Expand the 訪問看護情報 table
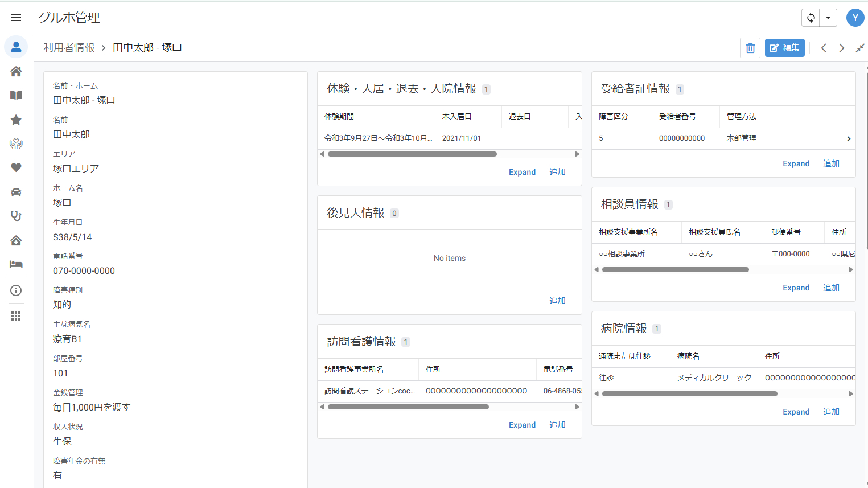Viewport: 868px width, 488px height. [x=522, y=425]
